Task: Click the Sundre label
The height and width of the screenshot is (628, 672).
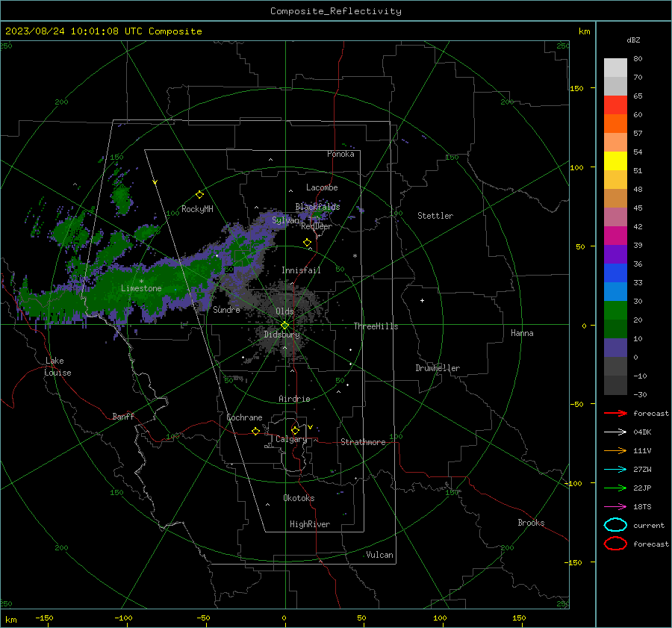Action: (x=226, y=309)
